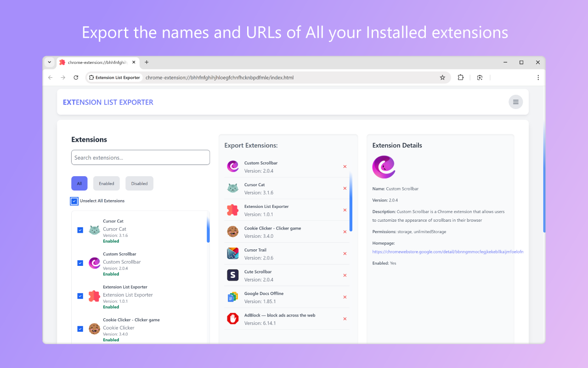The height and width of the screenshot is (368, 588).
Task: Click the bookmark star in the address bar
Action: tap(442, 77)
